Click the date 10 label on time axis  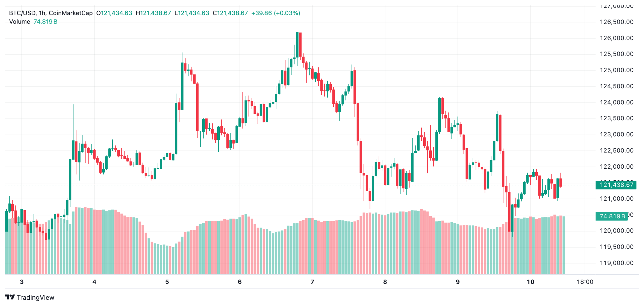[530, 282]
